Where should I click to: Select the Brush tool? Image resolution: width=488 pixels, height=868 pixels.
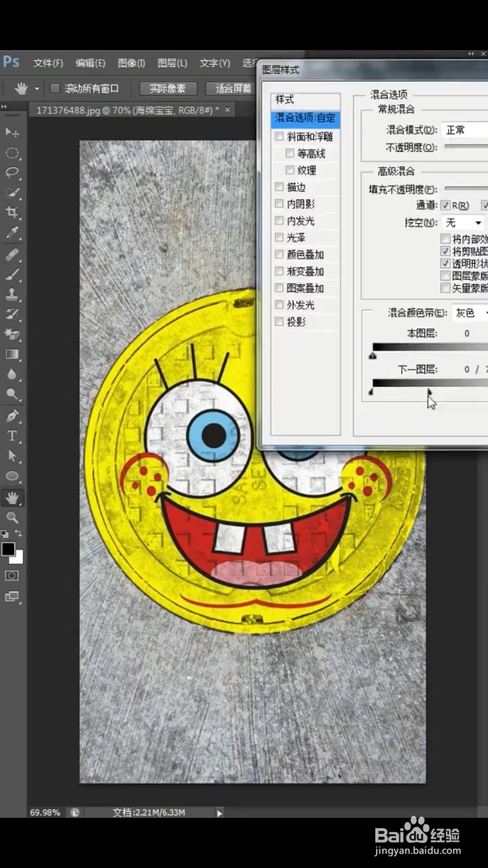pos(12,275)
